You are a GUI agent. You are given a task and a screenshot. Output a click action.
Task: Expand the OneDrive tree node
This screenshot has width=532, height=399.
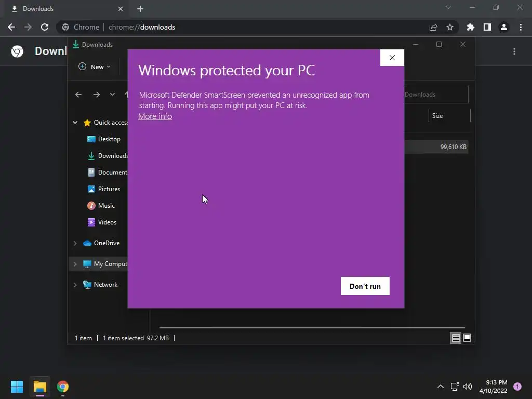click(75, 243)
